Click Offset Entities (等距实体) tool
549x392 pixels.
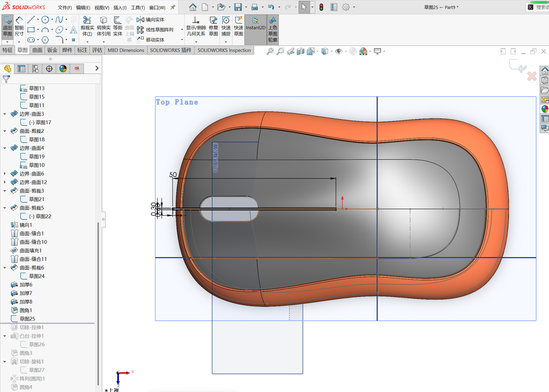117,27
